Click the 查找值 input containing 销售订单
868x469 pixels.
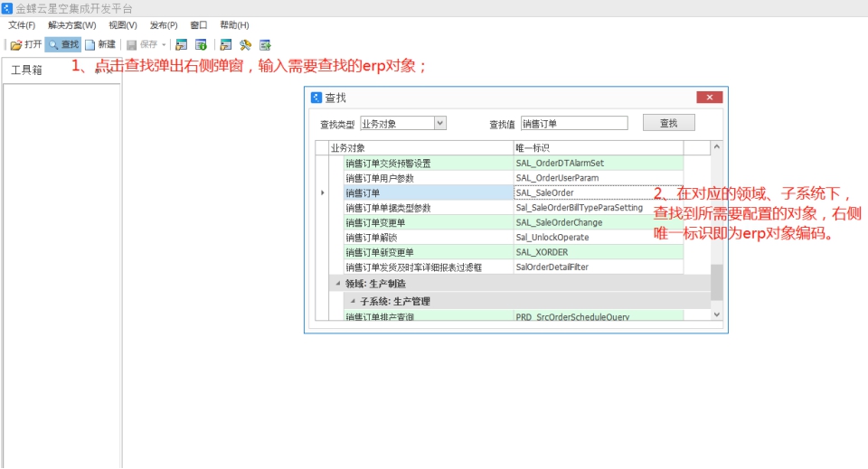[574, 123]
